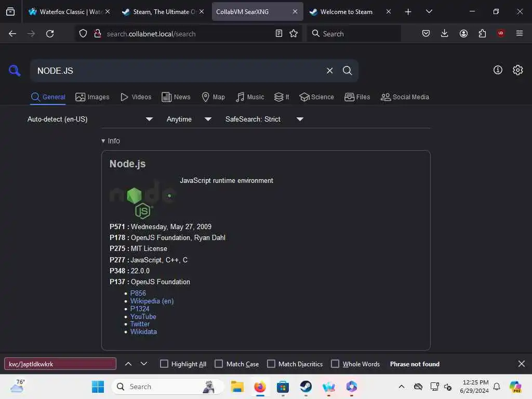
Task: Switch to the Map category
Action: (213, 97)
